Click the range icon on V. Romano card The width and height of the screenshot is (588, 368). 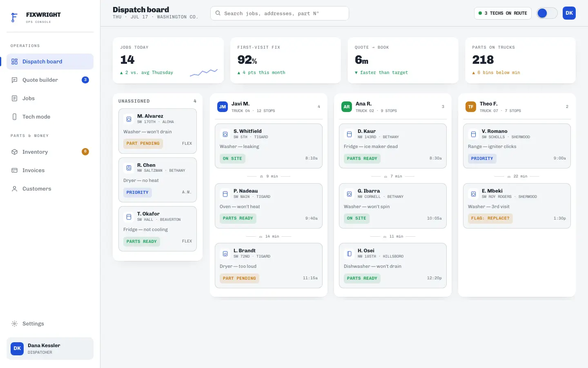click(x=473, y=134)
